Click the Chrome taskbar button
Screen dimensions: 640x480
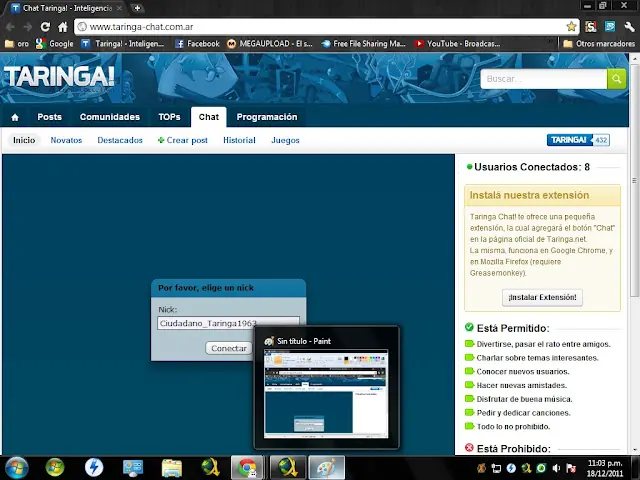(248, 468)
